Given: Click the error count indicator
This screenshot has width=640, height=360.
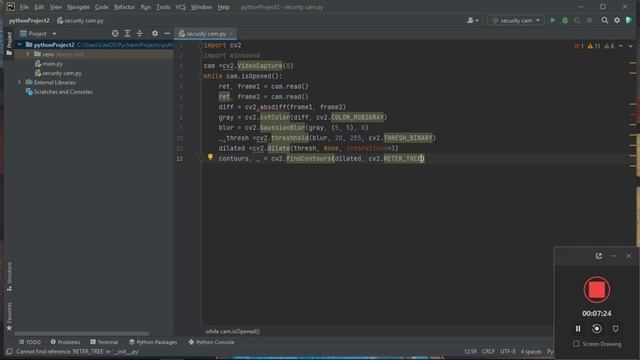Looking at the screenshot, I should [579, 46].
